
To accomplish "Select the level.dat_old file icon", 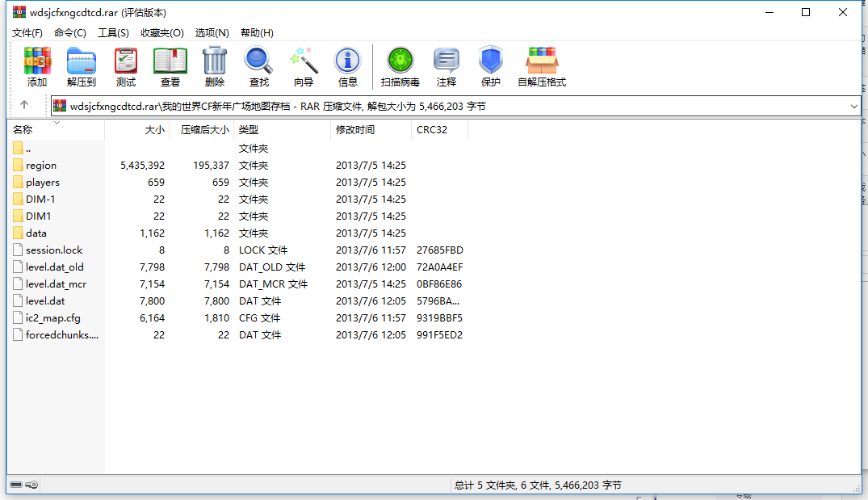I will (x=18, y=267).
